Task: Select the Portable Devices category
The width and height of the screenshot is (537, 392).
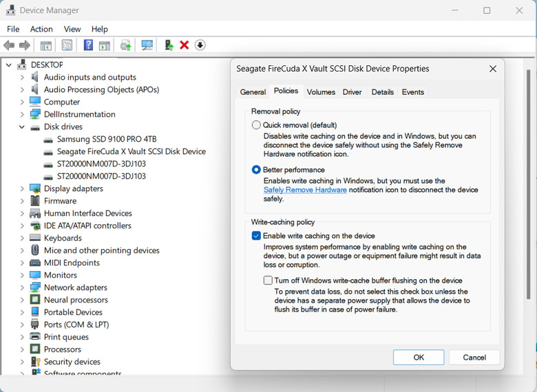Action: pyautogui.click(x=73, y=312)
